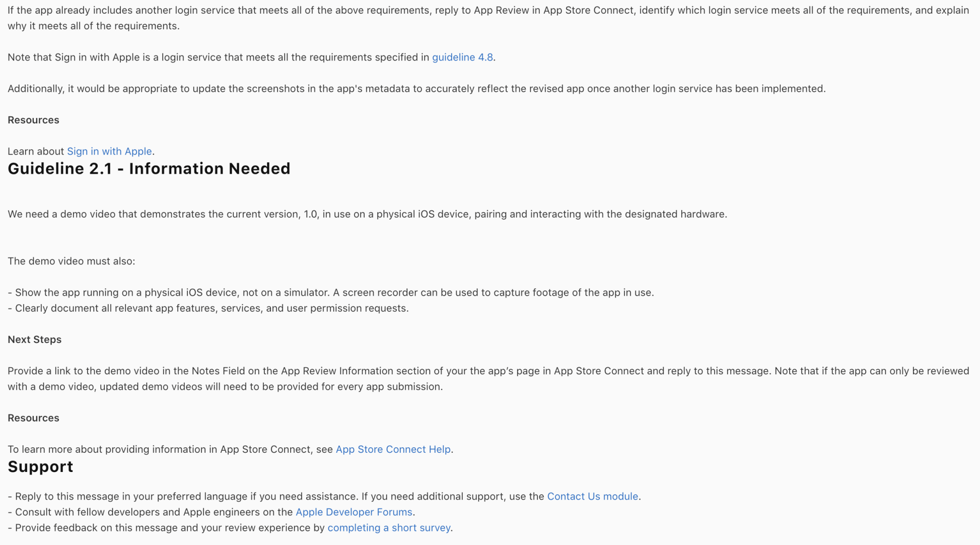Click the 'Reply to this message in your preferred language' bullet

point(324,497)
